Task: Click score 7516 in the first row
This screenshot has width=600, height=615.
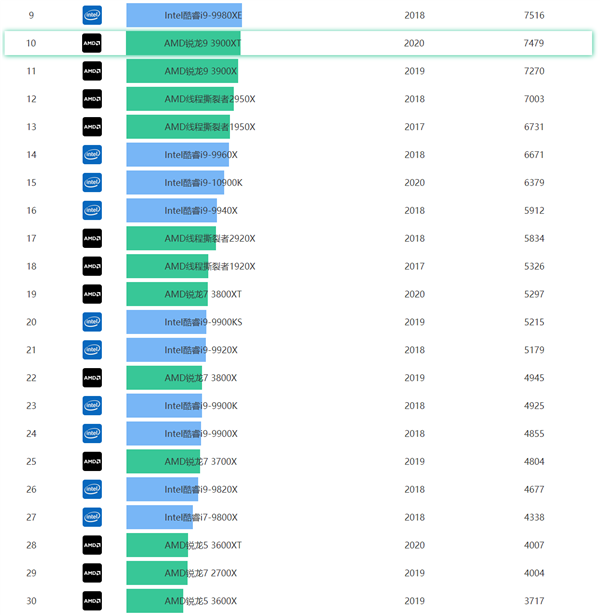Action: tap(535, 15)
